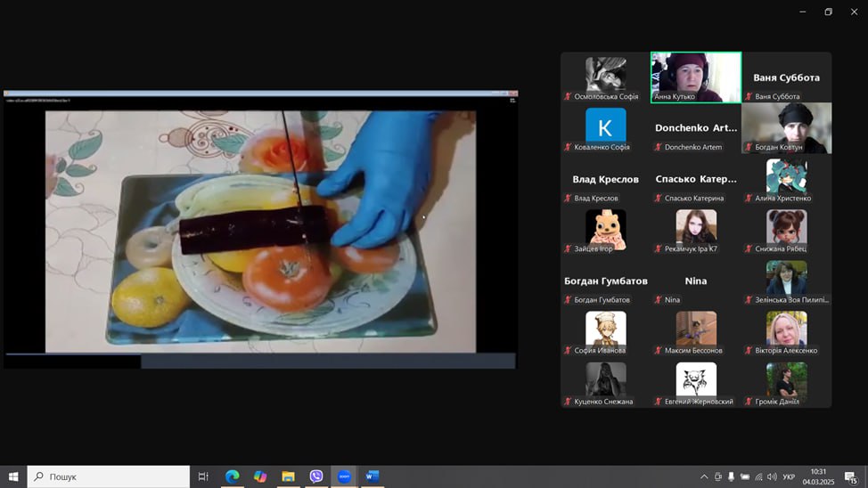Open the УКР input language switcher
The image size is (868, 488).
tap(789, 476)
